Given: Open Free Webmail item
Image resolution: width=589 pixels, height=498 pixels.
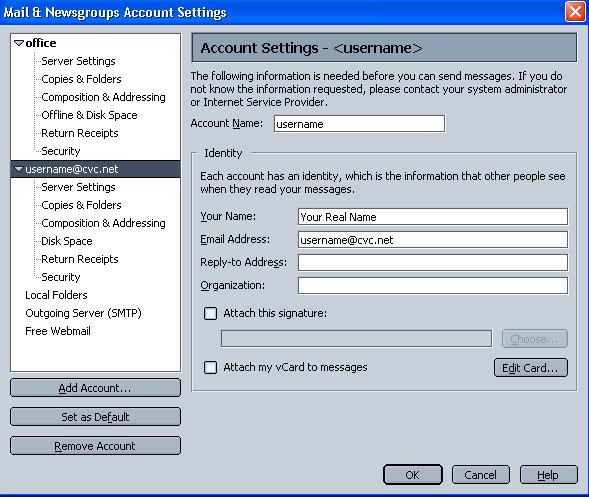Looking at the screenshot, I should click(x=58, y=331).
